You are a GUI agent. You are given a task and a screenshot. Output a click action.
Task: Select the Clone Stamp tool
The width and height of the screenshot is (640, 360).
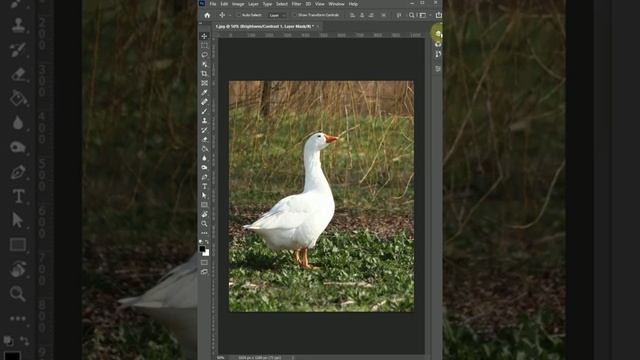[x=204, y=121]
